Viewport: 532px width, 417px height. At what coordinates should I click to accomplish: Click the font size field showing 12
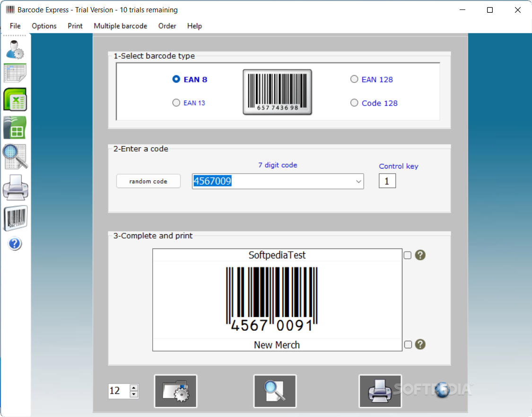119,391
